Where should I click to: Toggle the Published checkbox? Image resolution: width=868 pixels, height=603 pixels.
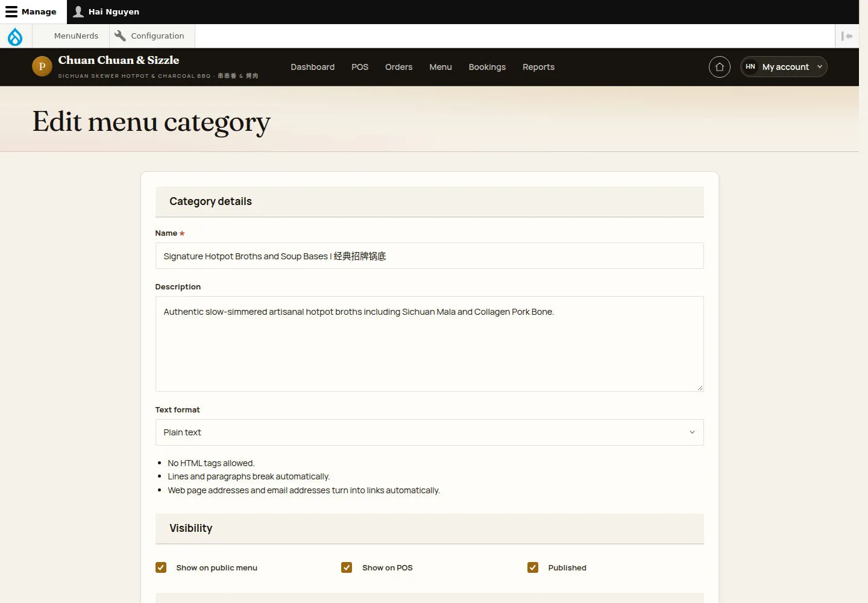click(x=533, y=567)
